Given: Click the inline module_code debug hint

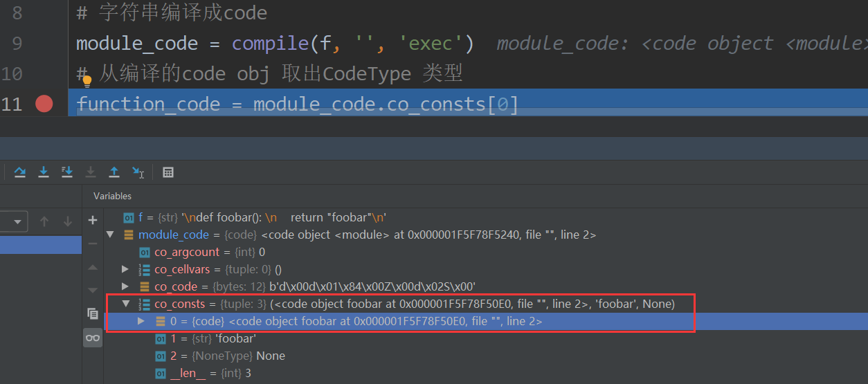Looking at the screenshot, I should [682, 44].
